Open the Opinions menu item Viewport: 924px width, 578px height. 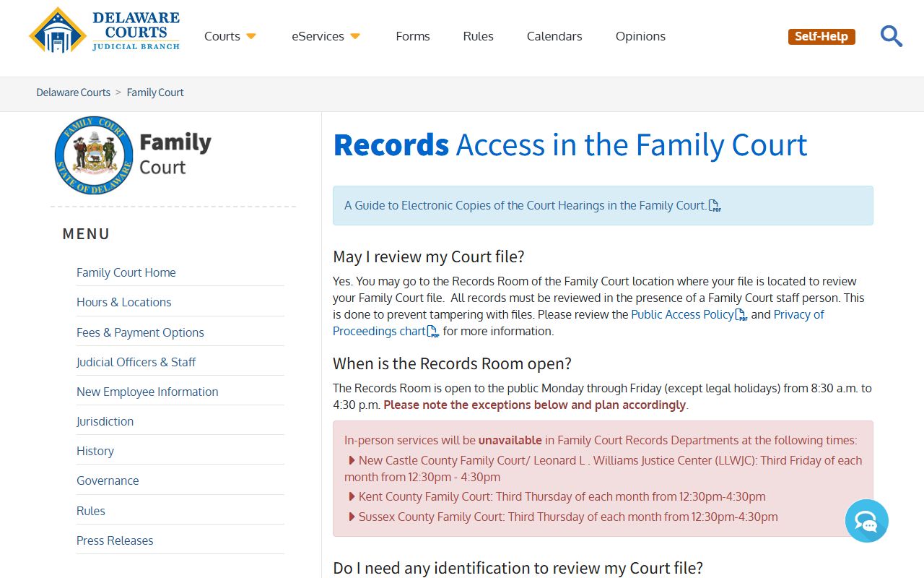pos(640,36)
